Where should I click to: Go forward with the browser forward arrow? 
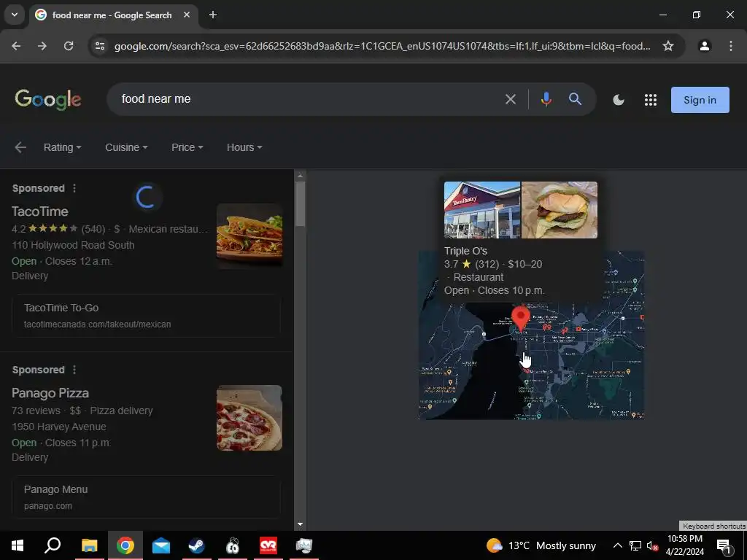pos(42,46)
